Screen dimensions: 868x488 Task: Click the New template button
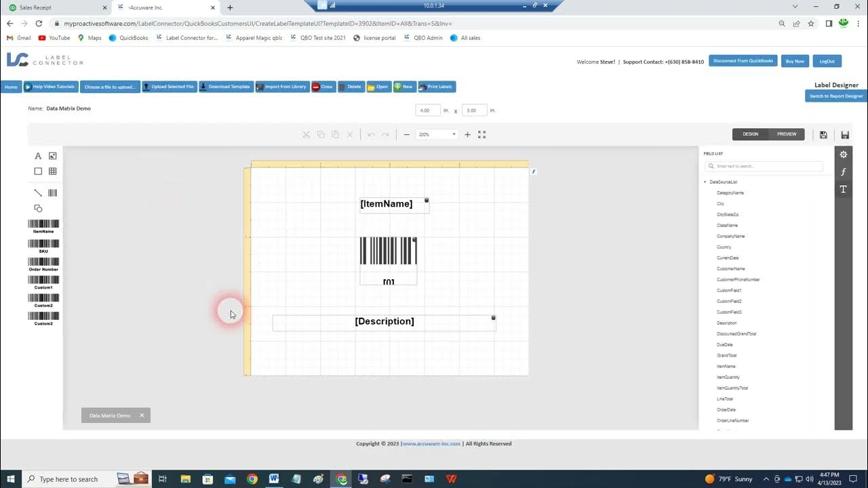pyautogui.click(x=405, y=87)
